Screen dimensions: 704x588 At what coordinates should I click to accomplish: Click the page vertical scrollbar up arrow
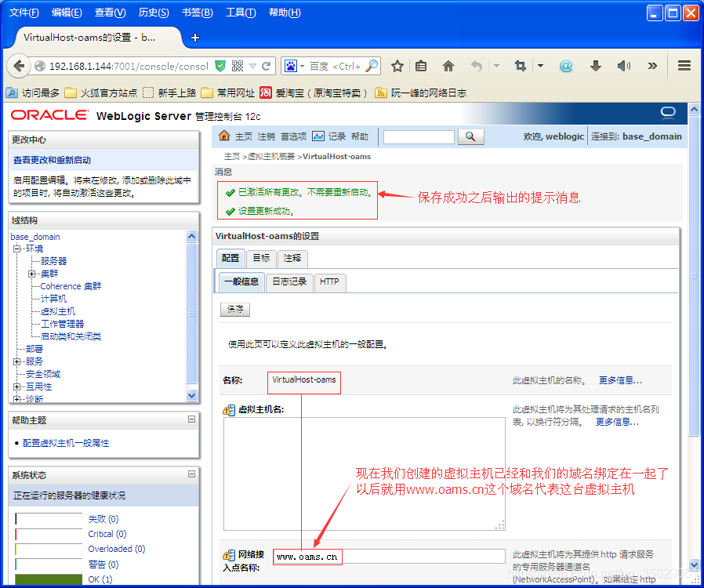[694, 109]
